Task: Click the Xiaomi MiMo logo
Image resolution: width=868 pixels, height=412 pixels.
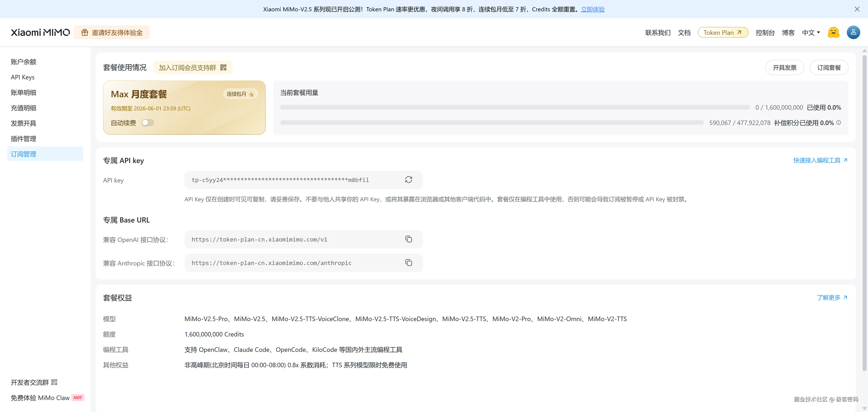Action: (40, 32)
